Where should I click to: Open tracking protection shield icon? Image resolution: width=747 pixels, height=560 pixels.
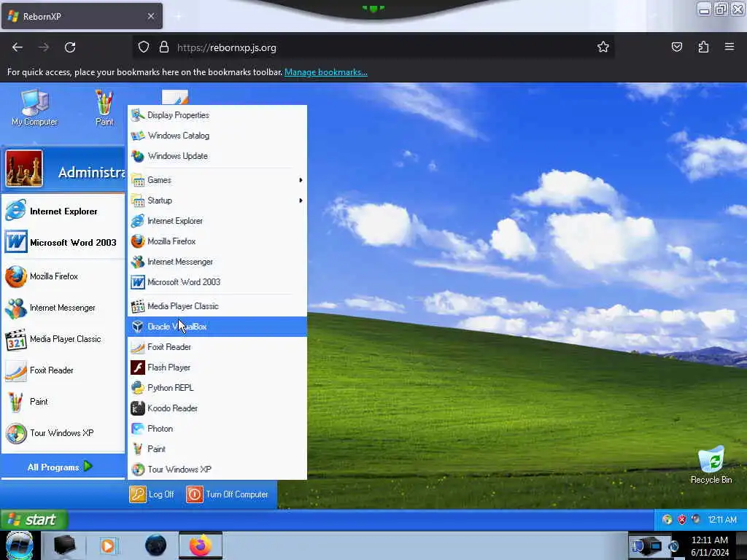[144, 47]
